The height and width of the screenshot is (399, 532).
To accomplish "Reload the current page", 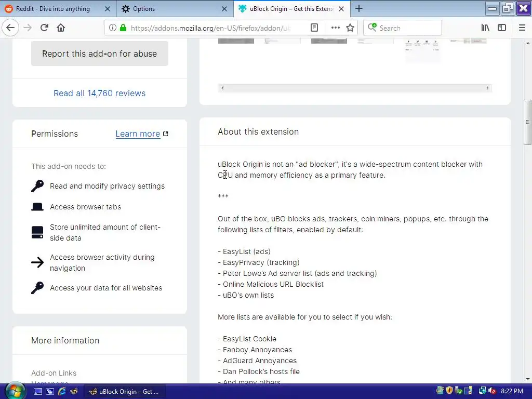I will pos(45,28).
